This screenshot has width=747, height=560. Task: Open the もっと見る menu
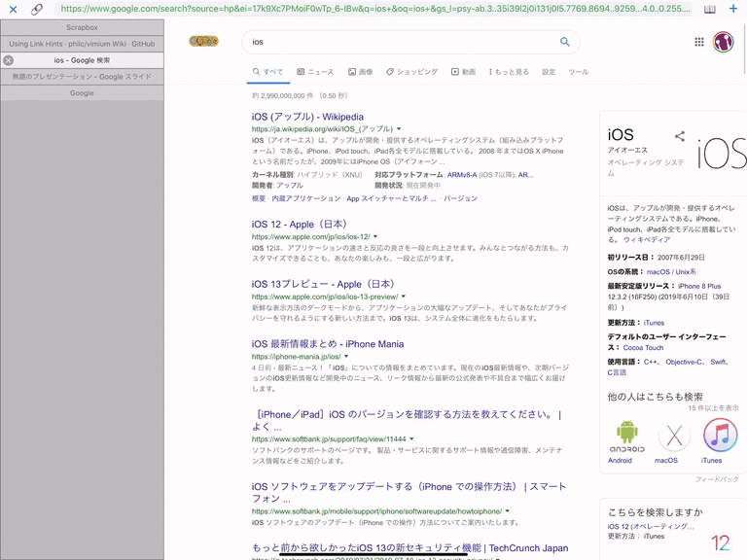tap(509, 72)
